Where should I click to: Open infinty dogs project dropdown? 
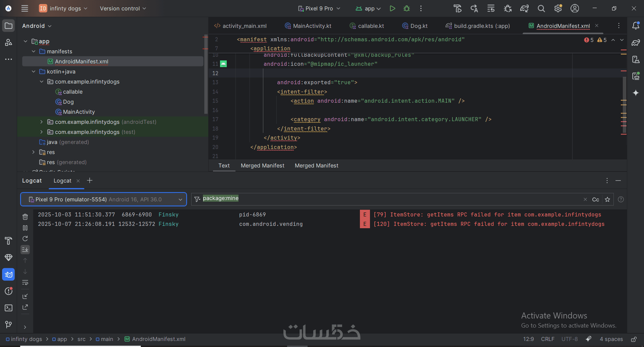63,8
